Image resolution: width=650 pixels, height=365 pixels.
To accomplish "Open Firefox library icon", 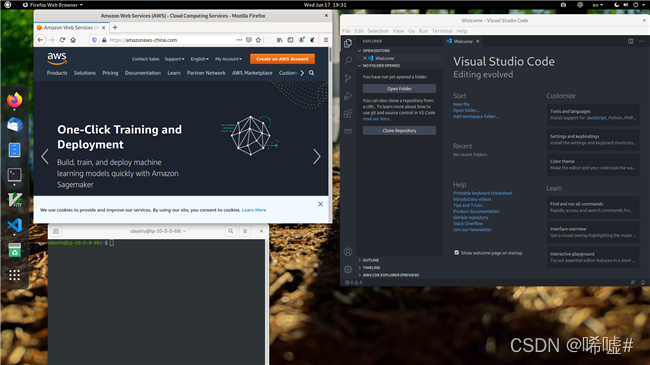I will (x=279, y=40).
